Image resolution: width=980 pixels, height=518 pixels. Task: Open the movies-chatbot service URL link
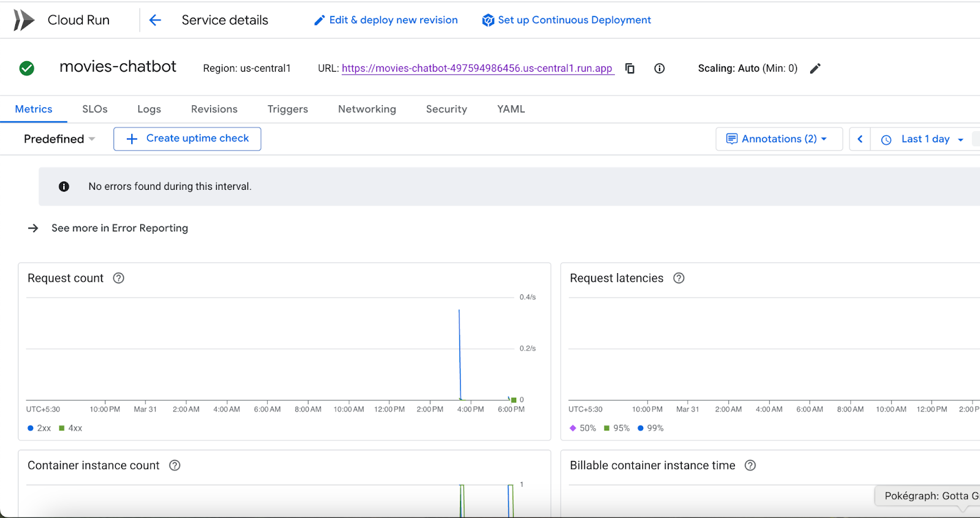(477, 69)
